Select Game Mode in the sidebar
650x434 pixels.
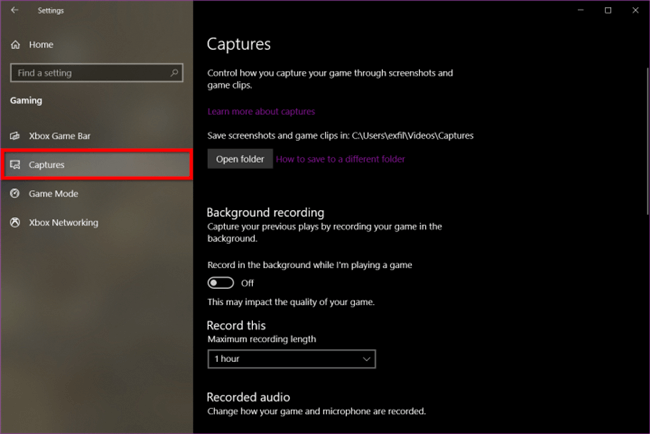(53, 194)
